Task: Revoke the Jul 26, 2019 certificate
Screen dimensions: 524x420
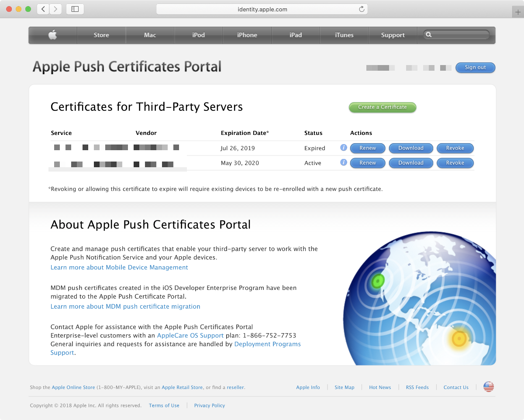Action: tap(455, 148)
